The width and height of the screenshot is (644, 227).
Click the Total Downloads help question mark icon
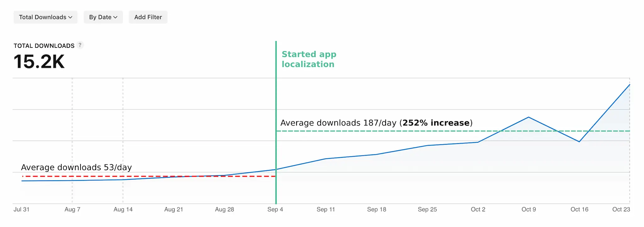80,45
